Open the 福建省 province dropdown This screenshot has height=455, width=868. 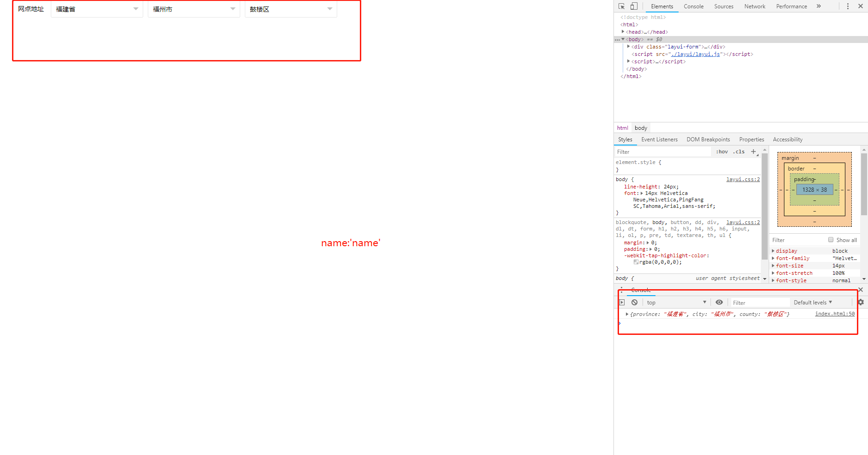pyautogui.click(x=97, y=9)
